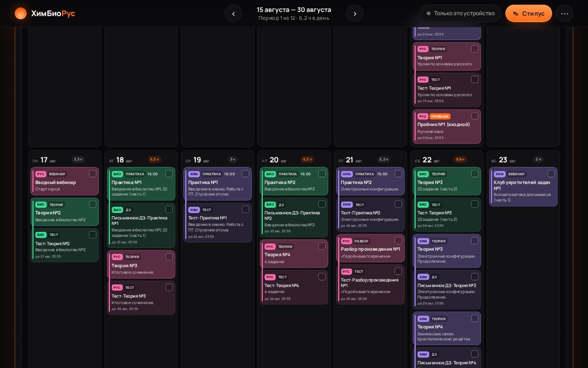Click the 8,8 ч badge on 22 авг
The height and width of the screenshot is (368, 588).
[460, 160]
